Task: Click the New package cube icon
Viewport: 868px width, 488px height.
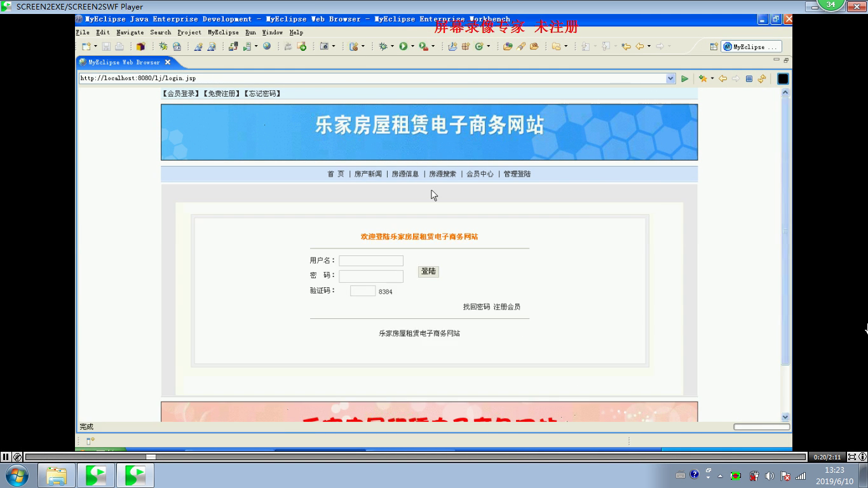Action: coord(140,46)
